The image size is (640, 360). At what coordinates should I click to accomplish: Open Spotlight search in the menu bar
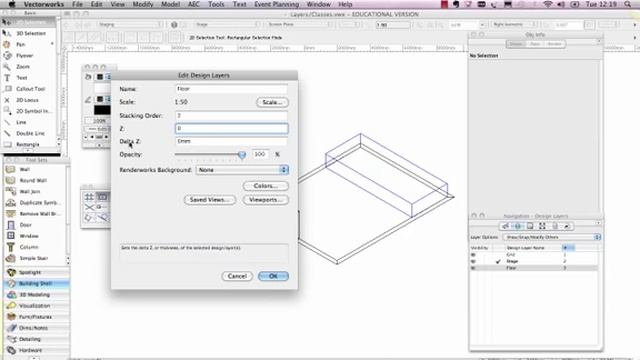[627, 4]
